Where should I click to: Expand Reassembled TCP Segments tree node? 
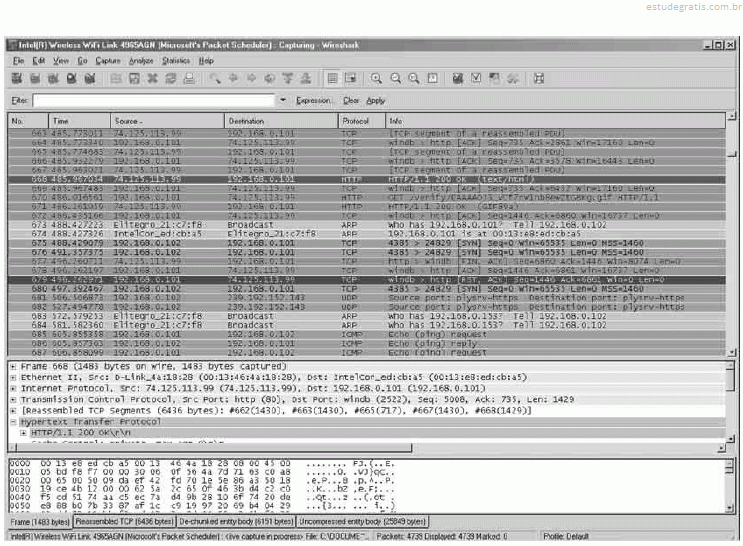coord(14,410)
